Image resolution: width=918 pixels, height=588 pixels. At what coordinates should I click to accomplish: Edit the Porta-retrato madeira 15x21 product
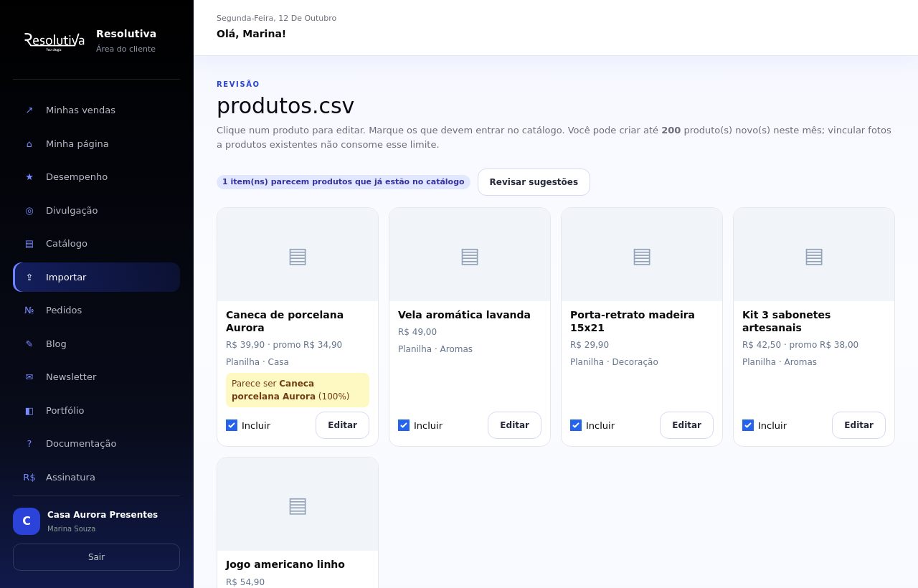(686, 425)
